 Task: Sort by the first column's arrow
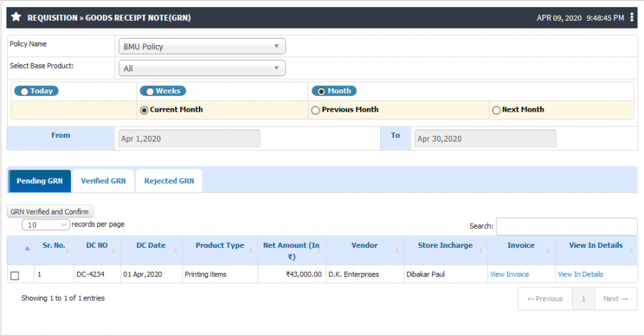coord(27,248)
